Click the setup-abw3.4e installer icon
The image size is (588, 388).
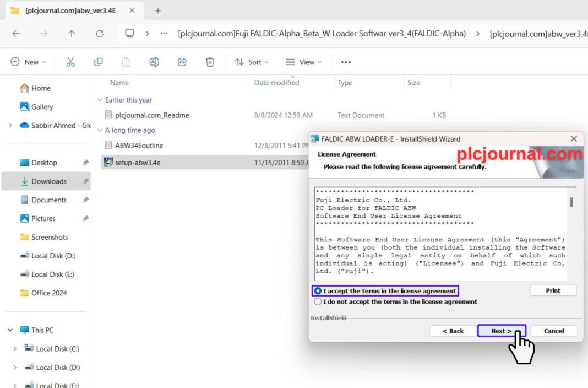(108, 162)
